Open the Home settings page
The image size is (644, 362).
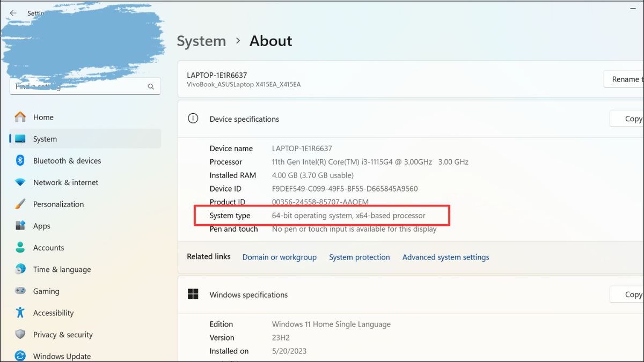tap(85, 117)
